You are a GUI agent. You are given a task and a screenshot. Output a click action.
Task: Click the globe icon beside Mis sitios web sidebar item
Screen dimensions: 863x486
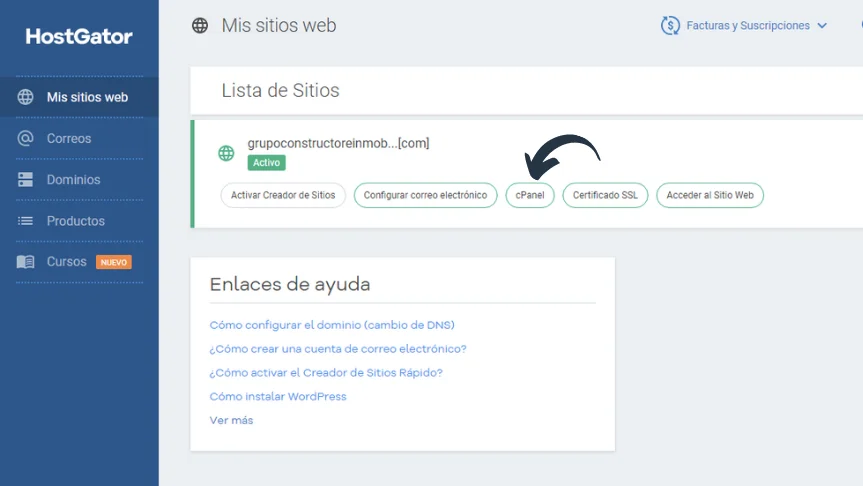pos(25,97)
